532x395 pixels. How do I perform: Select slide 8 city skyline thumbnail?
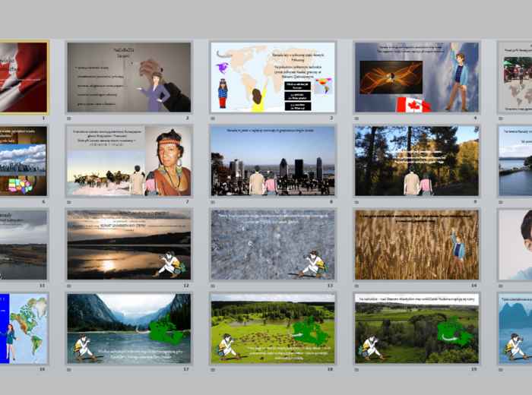[x=273, y=161]
